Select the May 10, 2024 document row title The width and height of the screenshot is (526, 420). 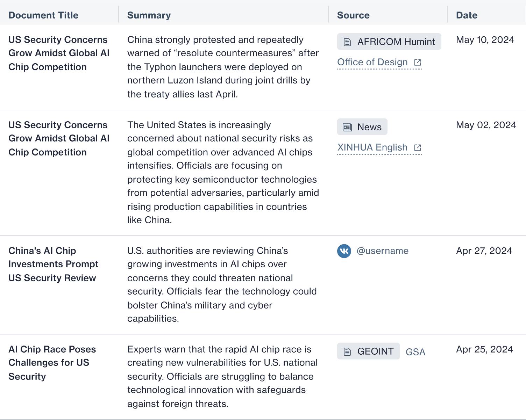(59, 53)
